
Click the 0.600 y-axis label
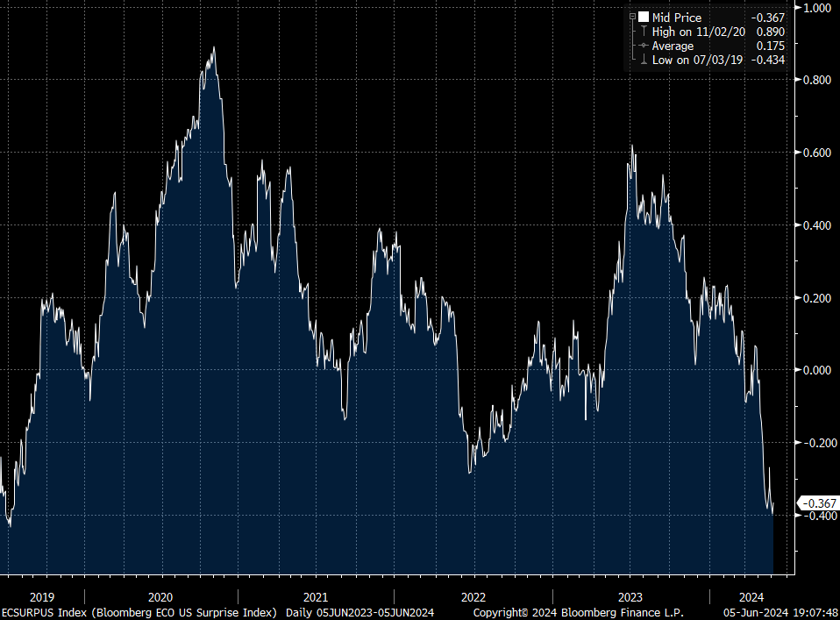coord(816,153)
